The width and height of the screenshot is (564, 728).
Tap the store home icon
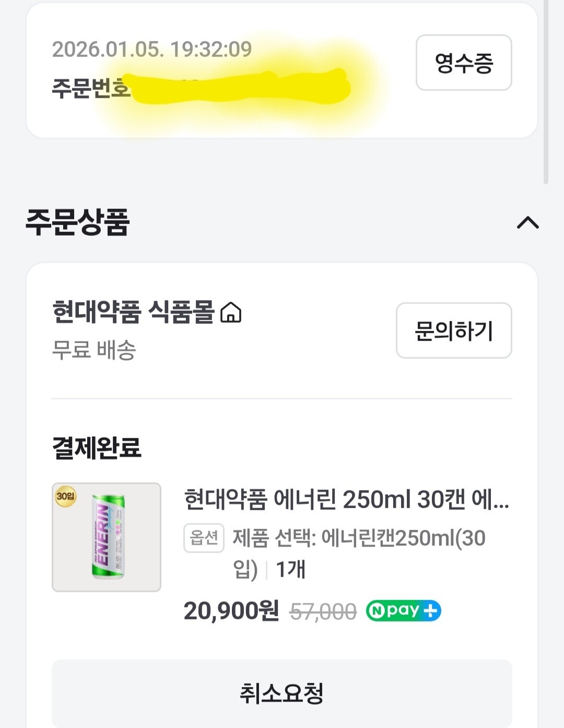231,313
